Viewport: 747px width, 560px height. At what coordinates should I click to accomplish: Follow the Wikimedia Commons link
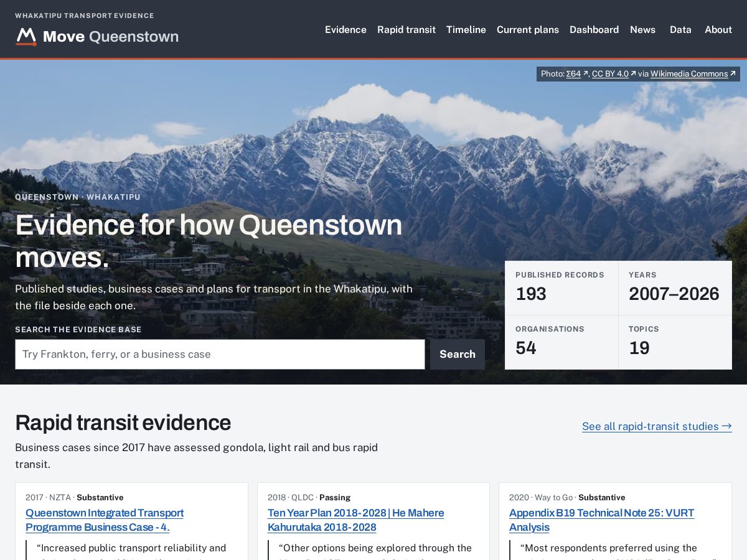tap(693, 73)
